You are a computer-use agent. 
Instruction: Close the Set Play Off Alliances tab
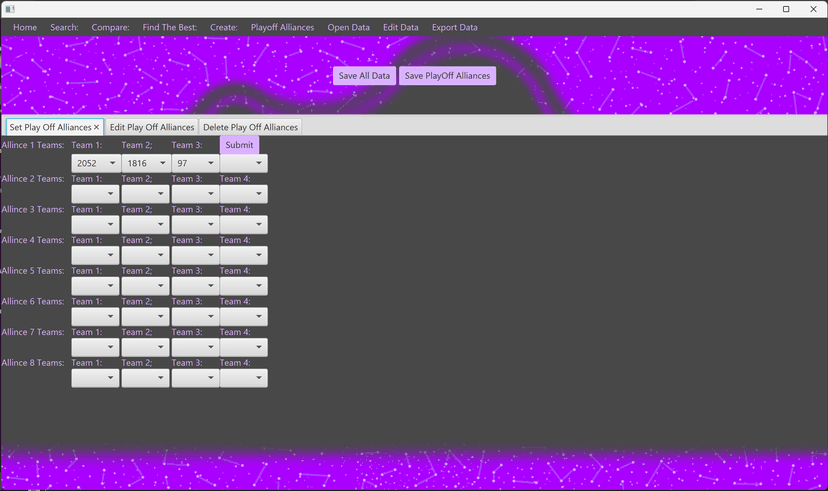(x=96, y=127)
